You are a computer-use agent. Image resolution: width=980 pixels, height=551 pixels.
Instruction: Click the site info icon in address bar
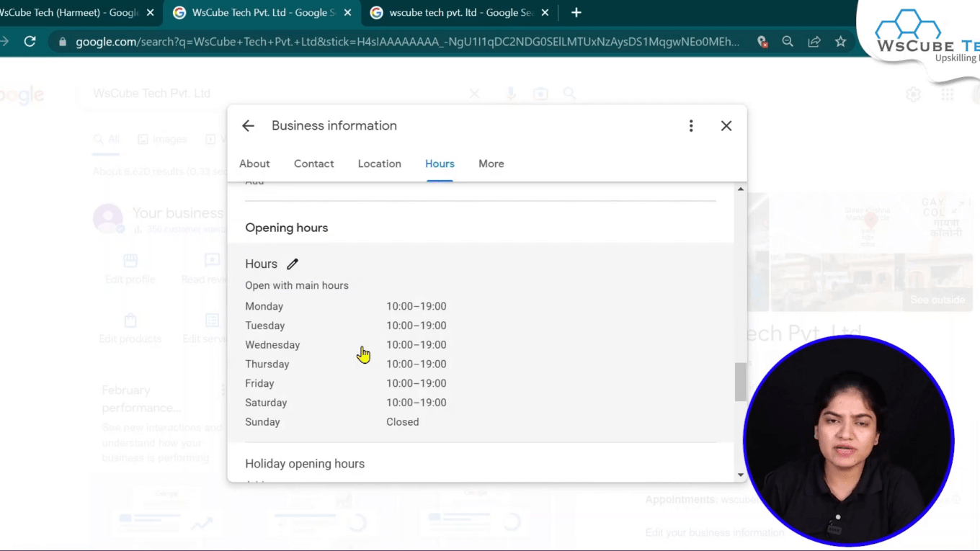click(62, 42)
